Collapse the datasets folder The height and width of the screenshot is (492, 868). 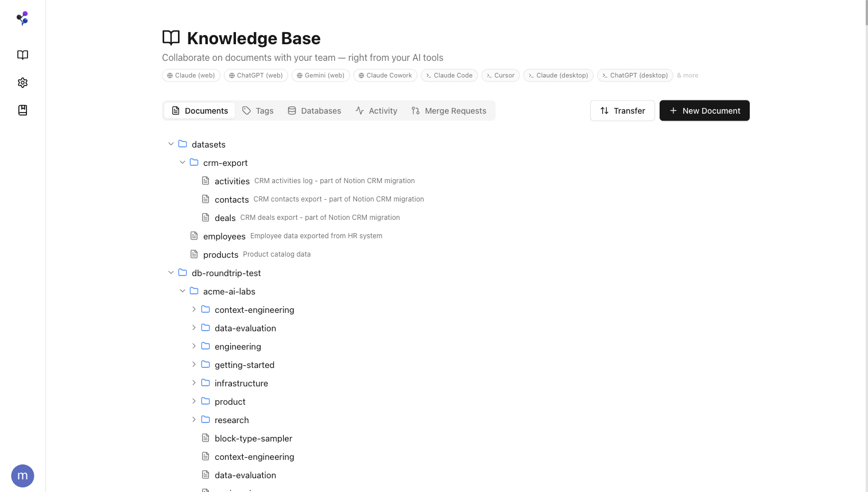point(171,144)
